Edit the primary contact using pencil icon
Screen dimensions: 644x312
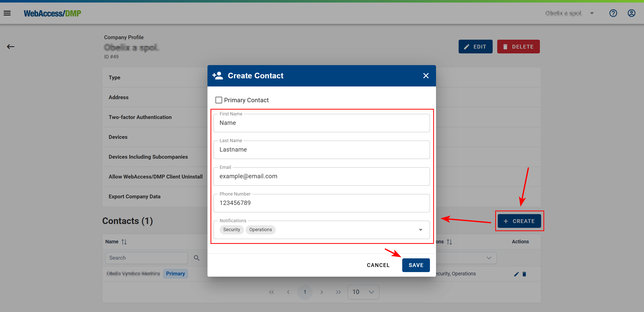(516, 274)
